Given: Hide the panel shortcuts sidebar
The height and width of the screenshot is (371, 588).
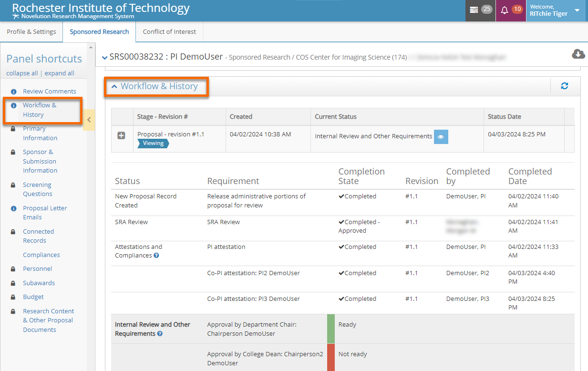Looking at the screenshot, I should pyautogui.click(x=89, y=120).
